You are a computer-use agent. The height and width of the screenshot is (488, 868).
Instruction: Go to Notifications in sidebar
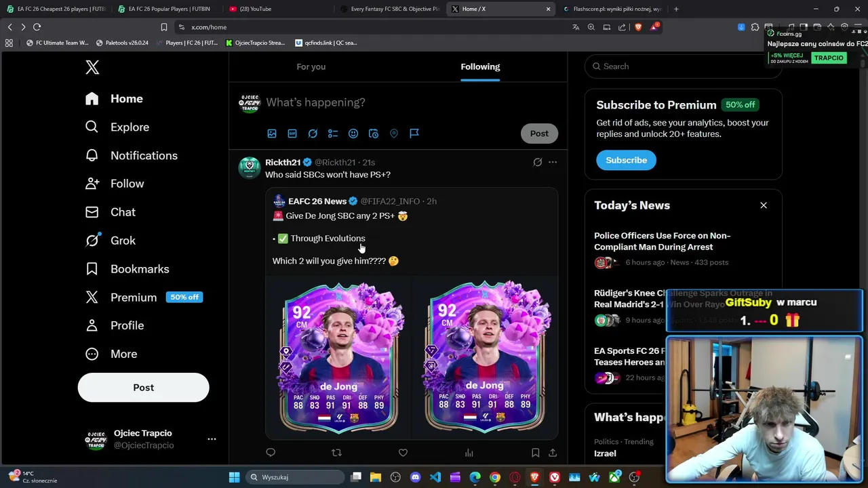[131, 155]
